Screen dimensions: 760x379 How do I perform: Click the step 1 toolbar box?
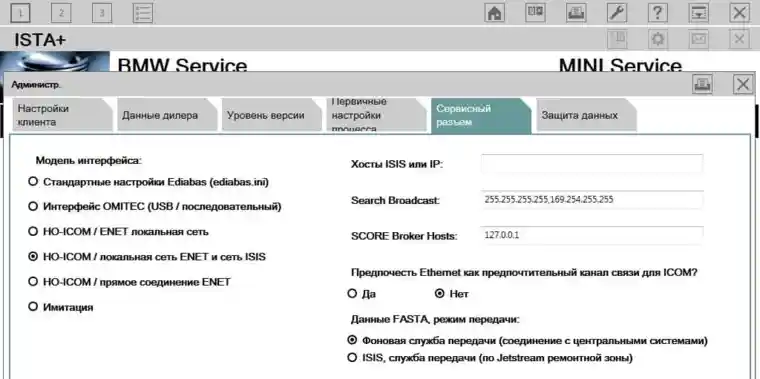click(x=20, y=13)
